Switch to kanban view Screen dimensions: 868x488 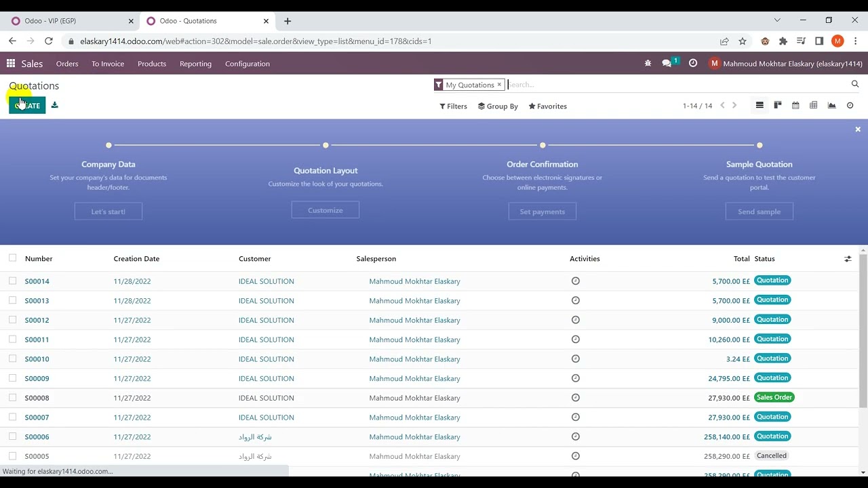pos(778,106)
